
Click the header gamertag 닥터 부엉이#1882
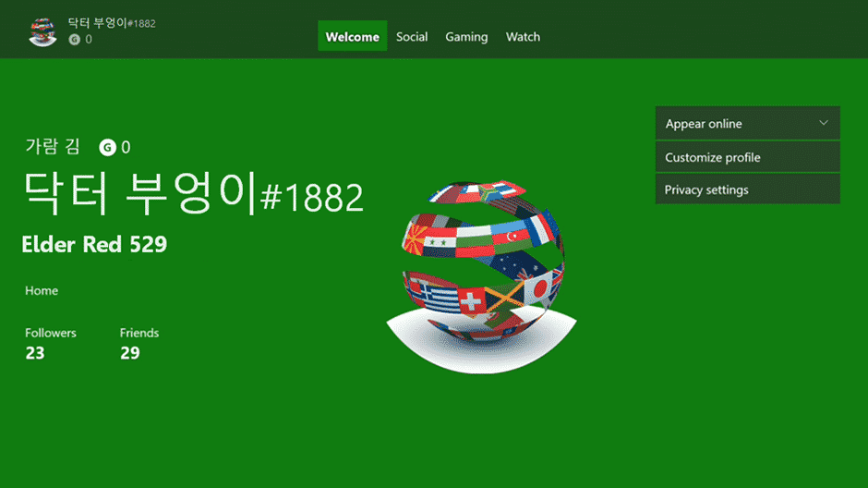(x=111, y=23)
